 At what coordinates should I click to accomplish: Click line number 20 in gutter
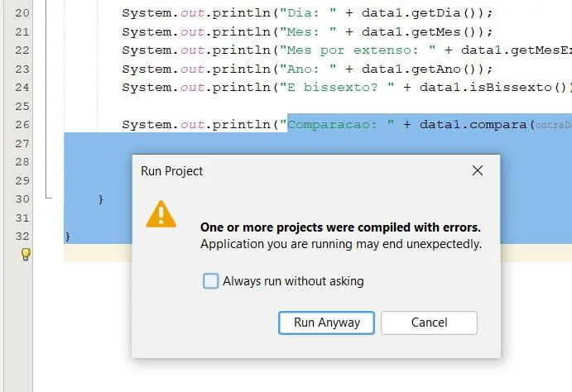pos(22,12)
